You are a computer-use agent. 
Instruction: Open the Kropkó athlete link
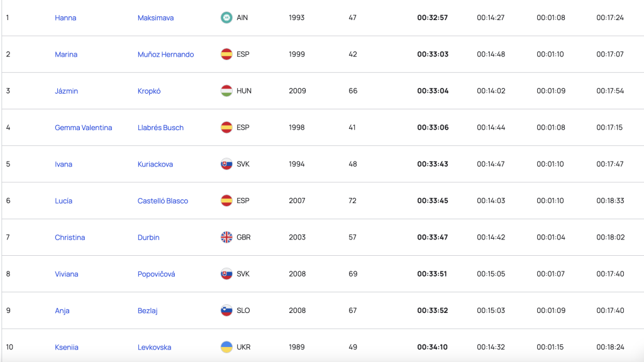pyautogui.click(x=149, y=90)
